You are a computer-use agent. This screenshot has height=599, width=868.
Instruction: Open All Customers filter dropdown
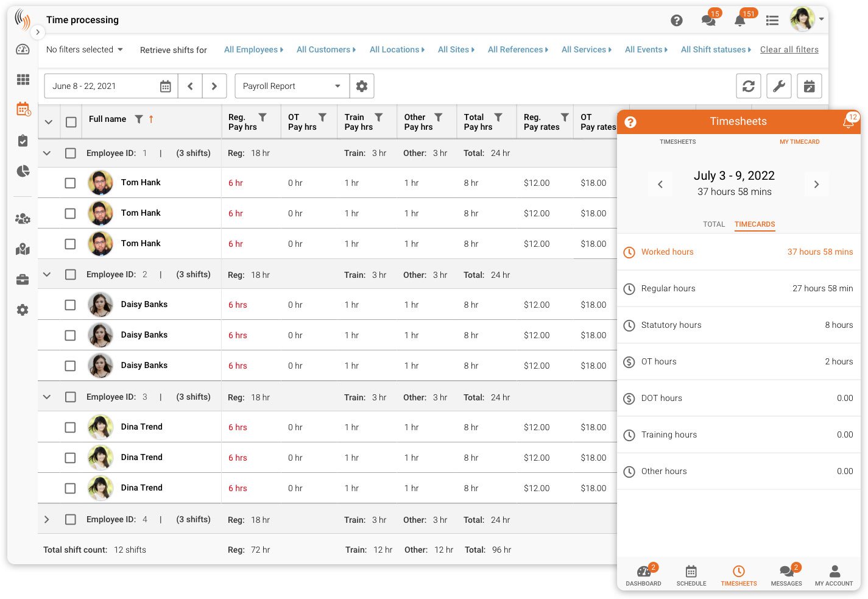(x=326, y=49)
